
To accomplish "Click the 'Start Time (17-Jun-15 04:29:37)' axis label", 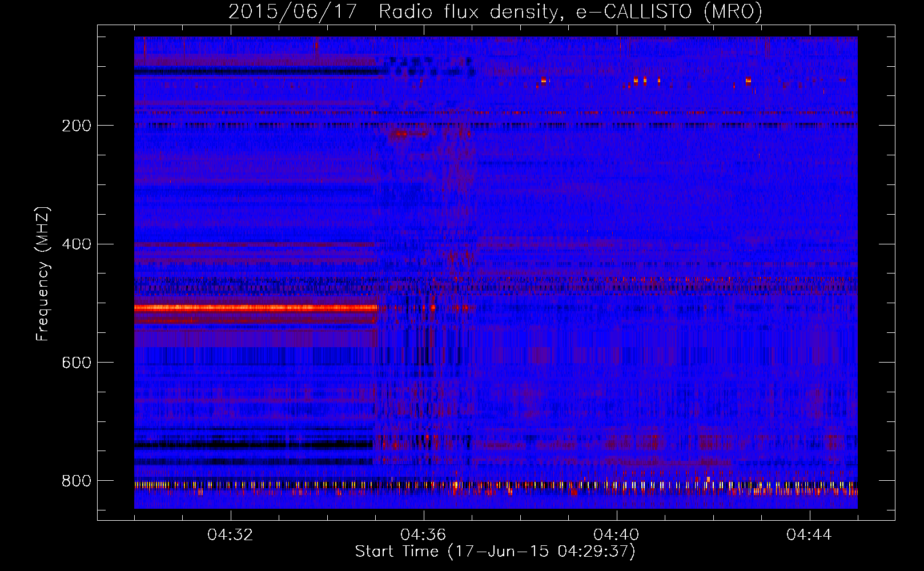I will coord(495,552).
